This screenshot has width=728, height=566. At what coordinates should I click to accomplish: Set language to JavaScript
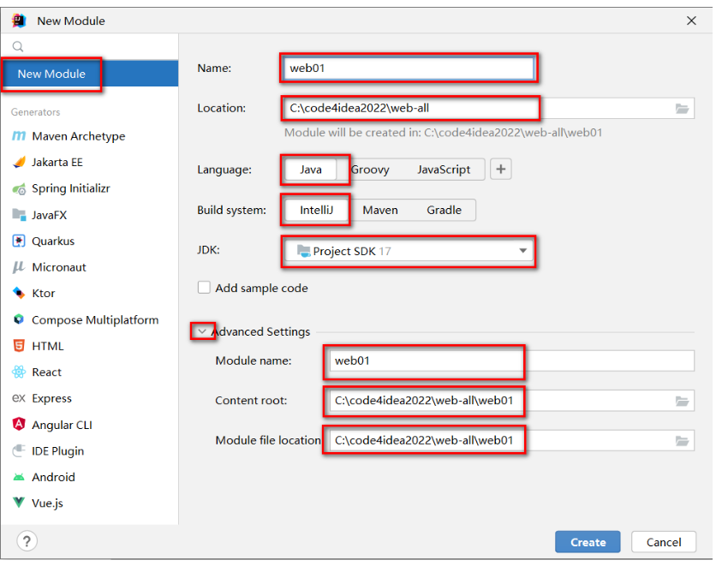tap(444, 170)
